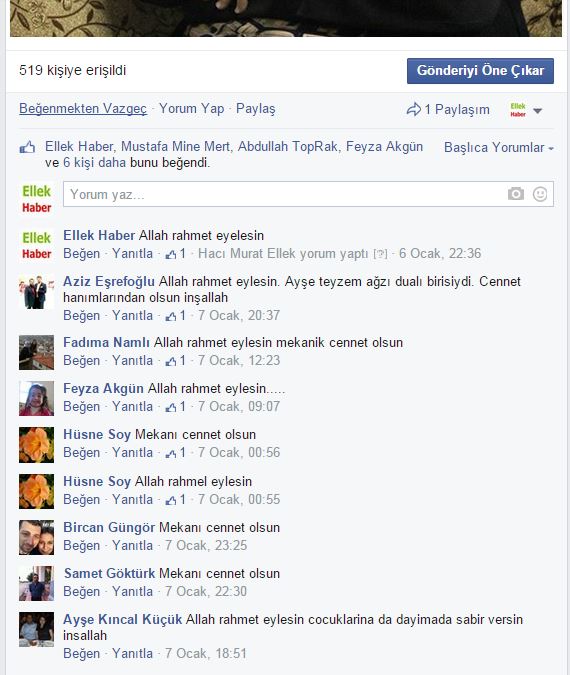Click the thumbs-up icon beside the likers list
570x675 pixels.
27,148
